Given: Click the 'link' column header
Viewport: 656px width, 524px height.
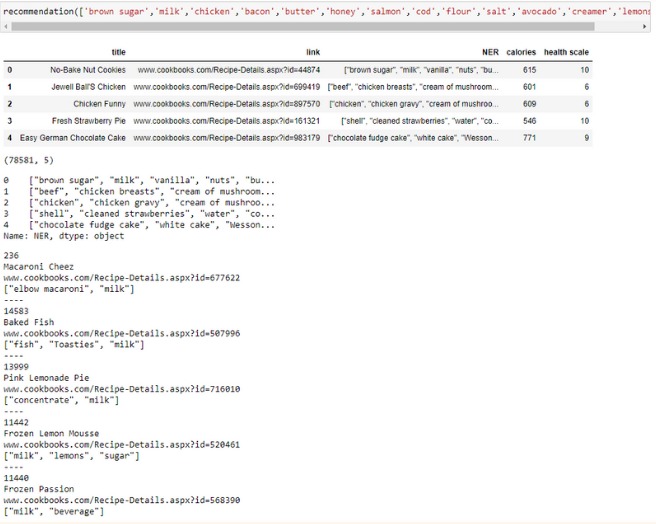Looking at the screenshot, I should pos(313,52).
